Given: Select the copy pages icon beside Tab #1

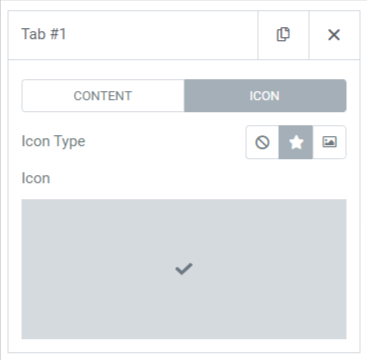Looking at the screenshot, I should [x=283, y=35].
